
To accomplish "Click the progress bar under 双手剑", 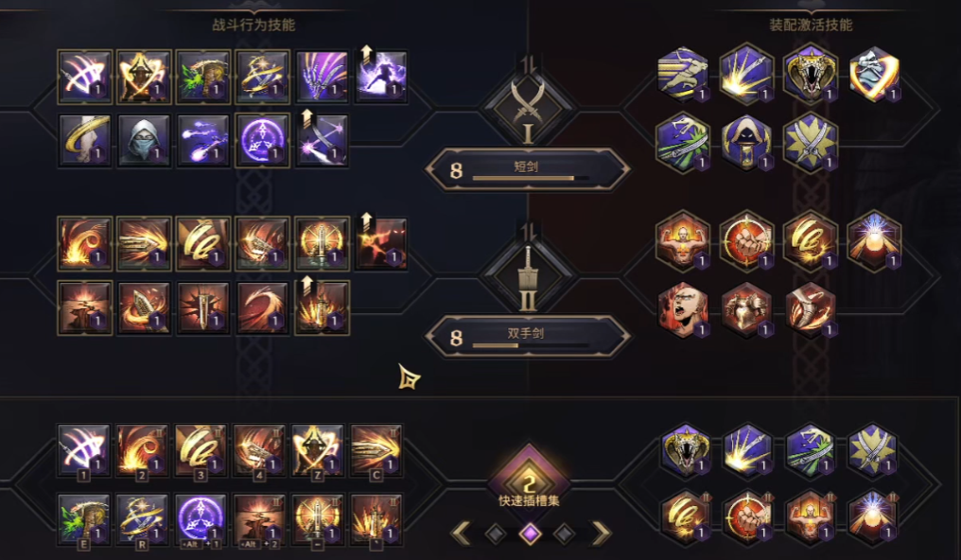I will [531, 345].
